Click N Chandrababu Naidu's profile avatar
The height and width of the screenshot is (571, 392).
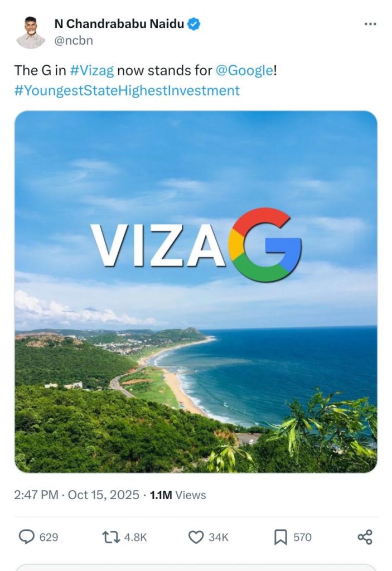[31, 32]
